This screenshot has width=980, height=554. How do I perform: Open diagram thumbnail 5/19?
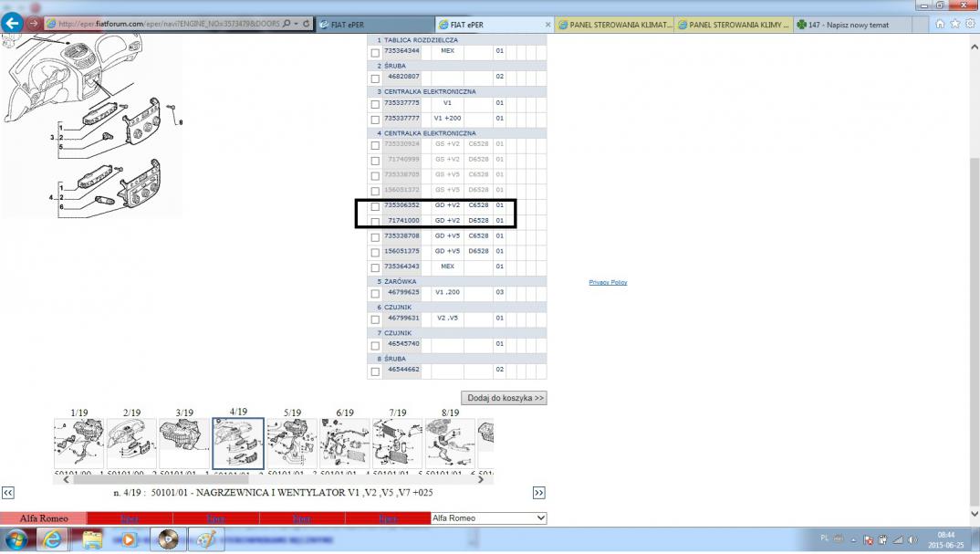click(291, 444)
